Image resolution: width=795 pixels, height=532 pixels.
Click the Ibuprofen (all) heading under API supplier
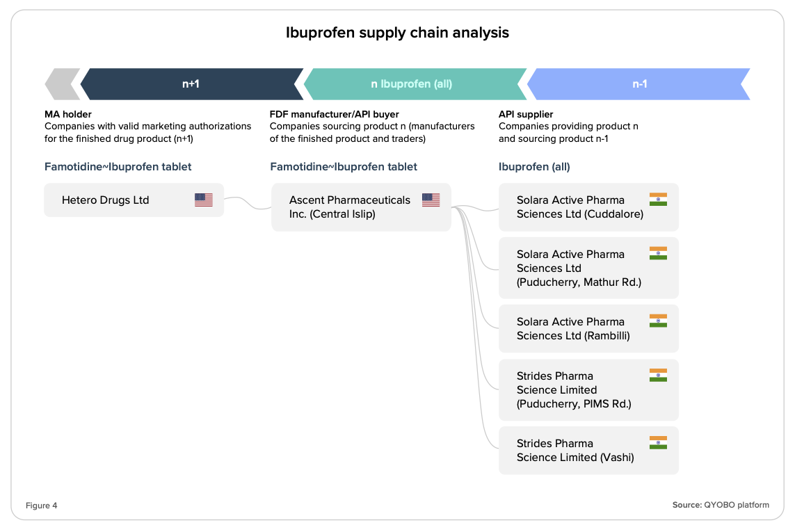(534, 166)
